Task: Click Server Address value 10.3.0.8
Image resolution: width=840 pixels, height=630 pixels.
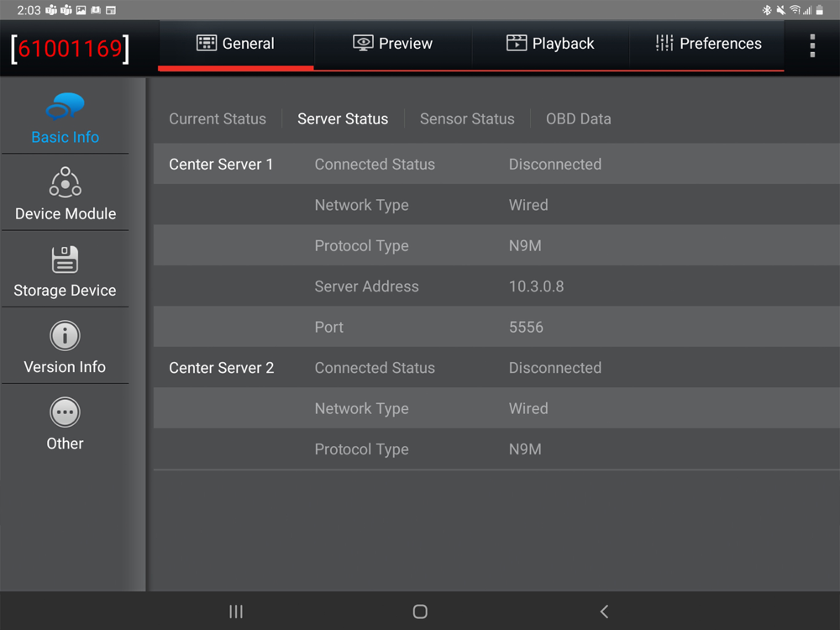Action: 536,286
